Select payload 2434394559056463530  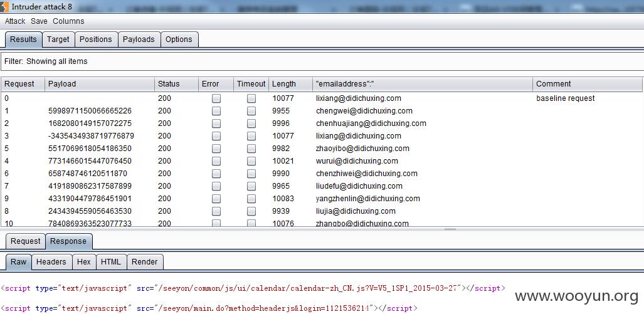point(90,211)
